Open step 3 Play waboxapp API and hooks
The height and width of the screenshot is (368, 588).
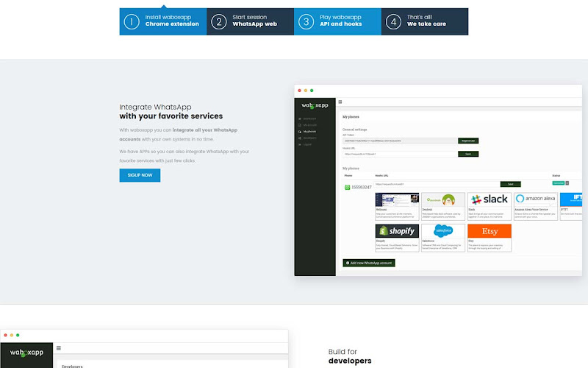337,22
